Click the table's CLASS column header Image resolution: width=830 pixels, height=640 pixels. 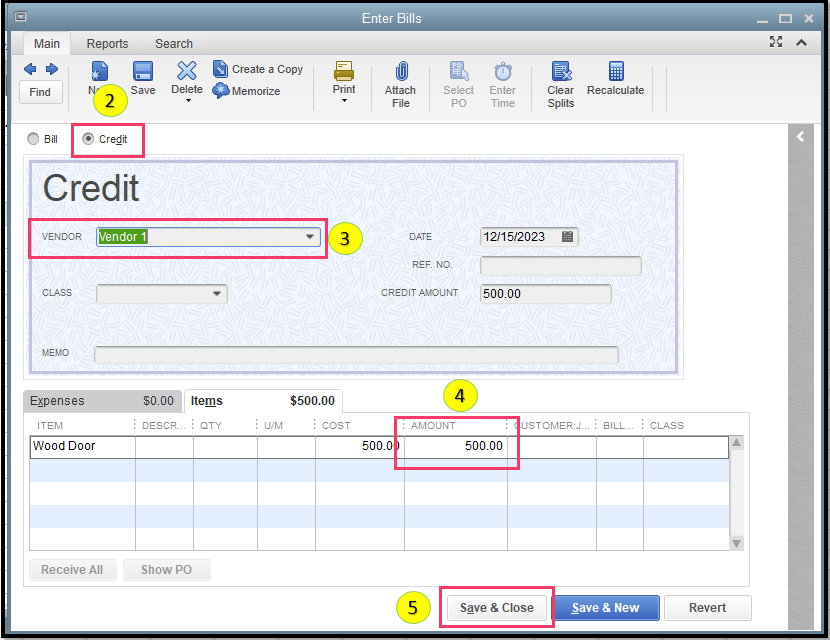667,426
